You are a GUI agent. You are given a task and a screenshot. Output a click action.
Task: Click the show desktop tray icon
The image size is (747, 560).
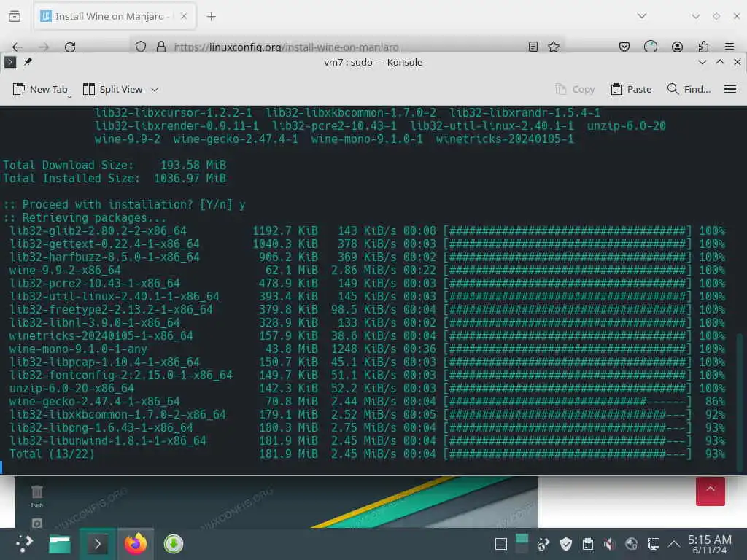(x=500, y=544)
